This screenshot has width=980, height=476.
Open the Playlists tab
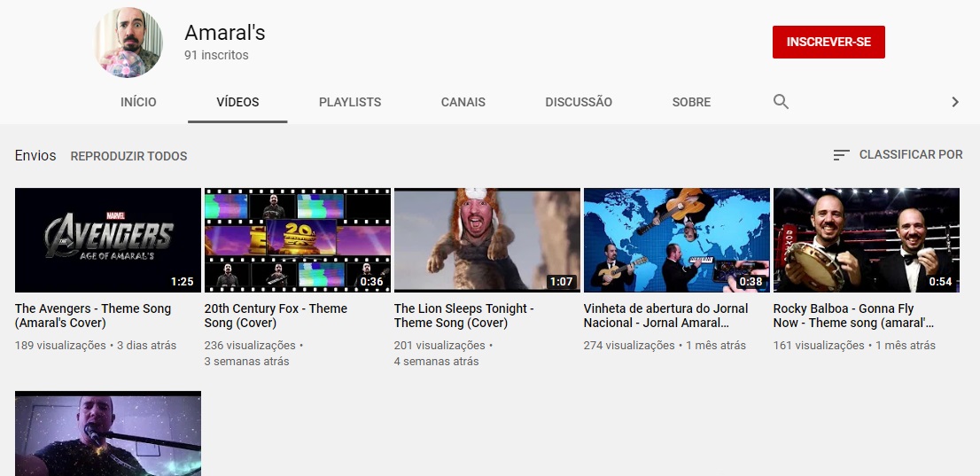coord(350,102)
